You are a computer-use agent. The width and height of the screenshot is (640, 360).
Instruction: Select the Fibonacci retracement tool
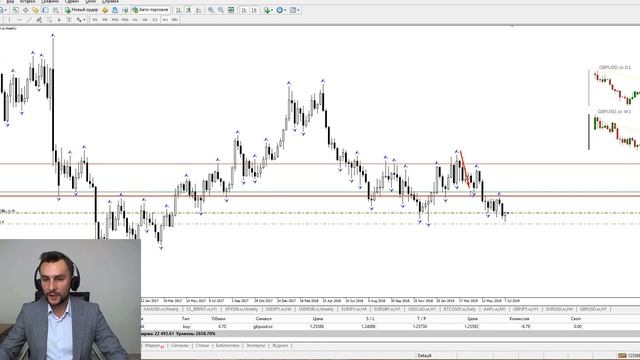(49, 20)
